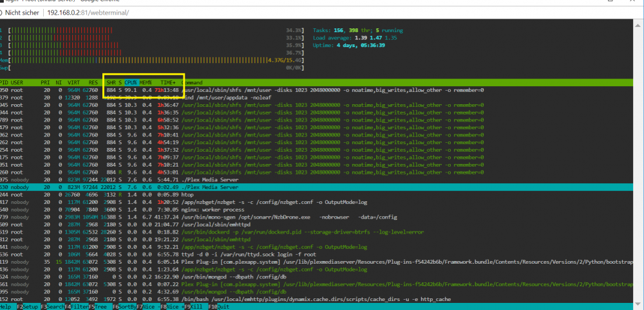Open the F6 SortBy menu
The height and width of the screenshot is (310, 644).
125,307
